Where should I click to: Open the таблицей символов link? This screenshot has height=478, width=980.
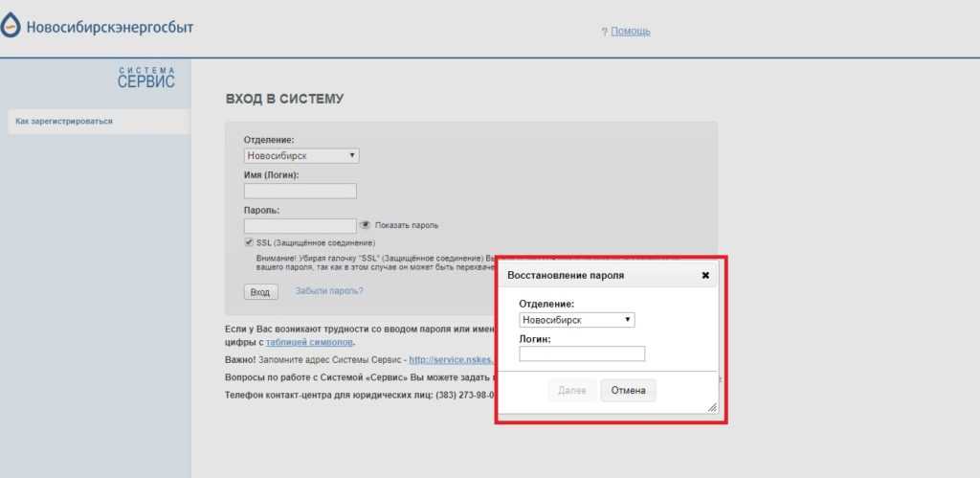pyautogui.click(x=311, y=342)
